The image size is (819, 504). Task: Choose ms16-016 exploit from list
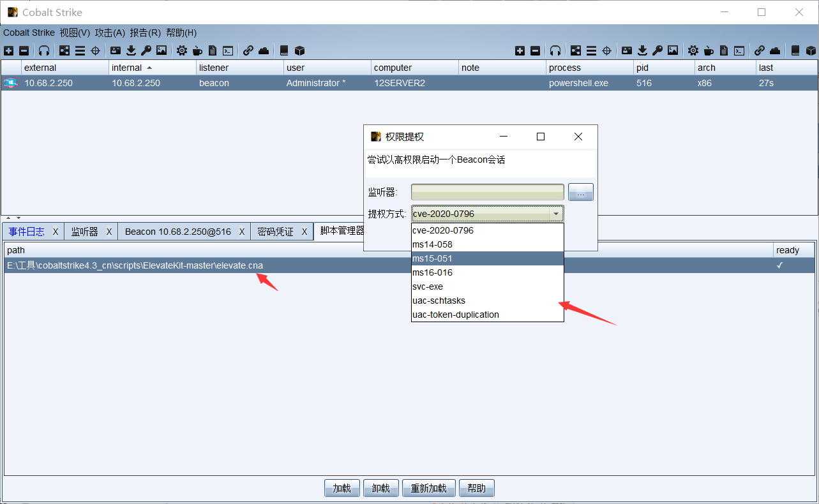(488, 272)
